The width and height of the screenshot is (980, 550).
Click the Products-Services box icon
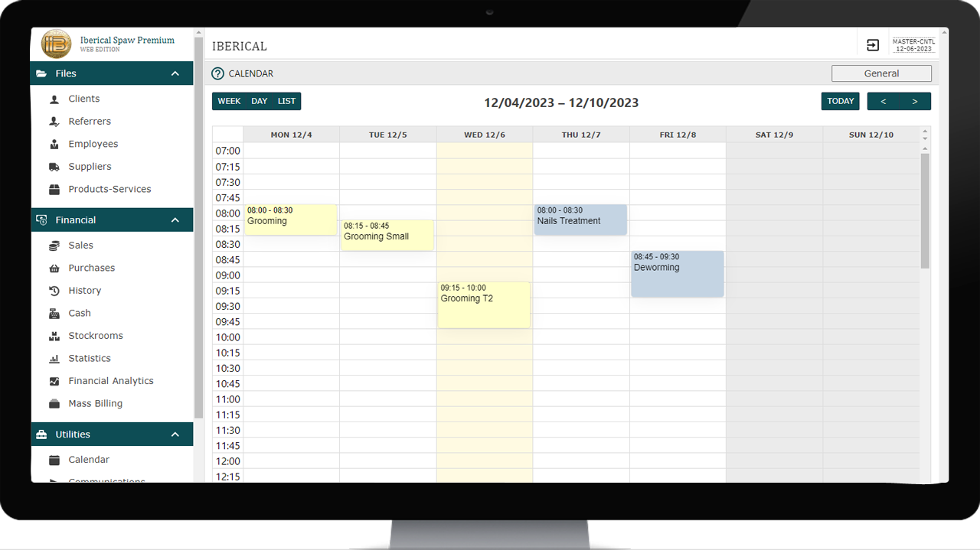[54, 190]
